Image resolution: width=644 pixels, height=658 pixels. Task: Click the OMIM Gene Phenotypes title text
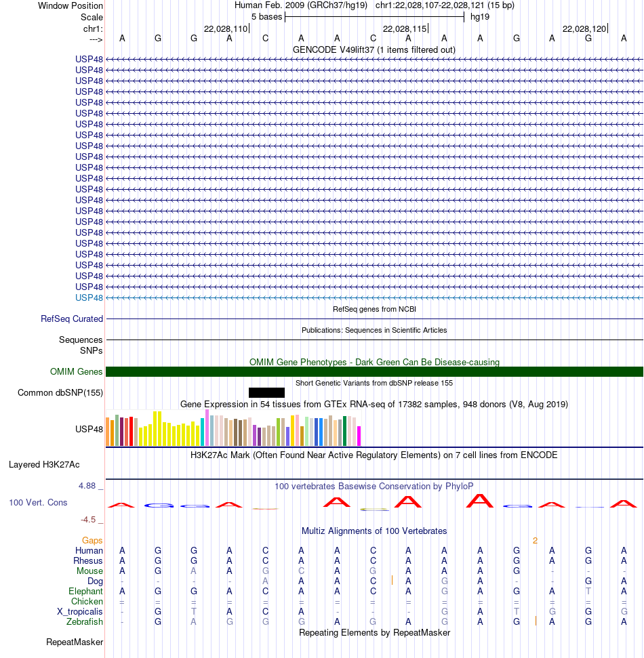(374, 362)
